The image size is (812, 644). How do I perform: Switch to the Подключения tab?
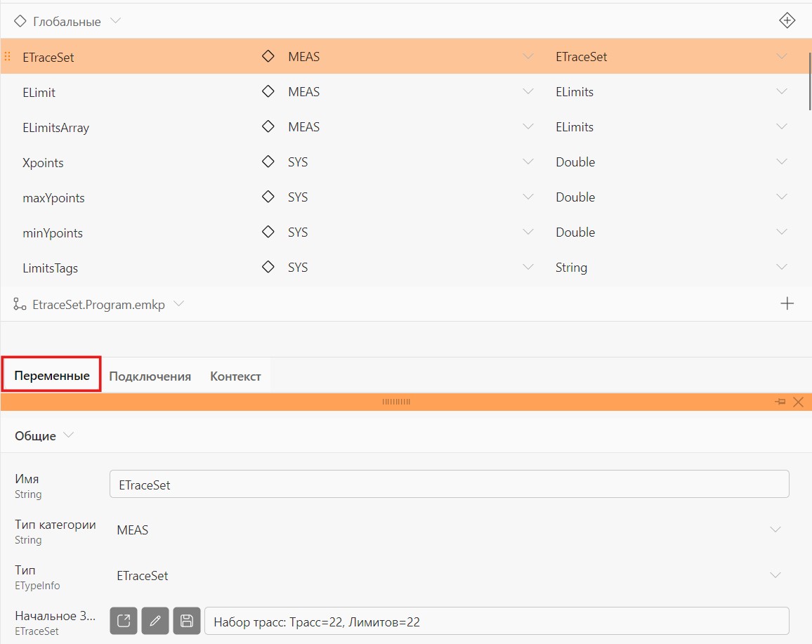tap(150, 376)
